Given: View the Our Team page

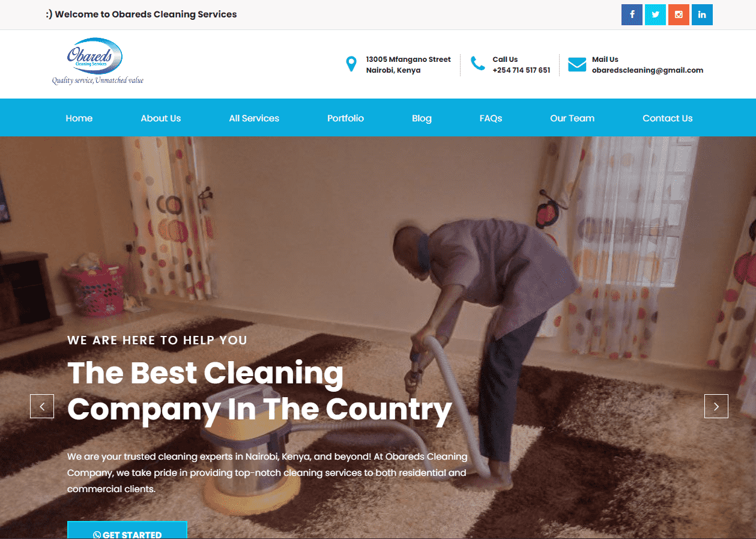Looking at the screenshot, I should point(572,118).
